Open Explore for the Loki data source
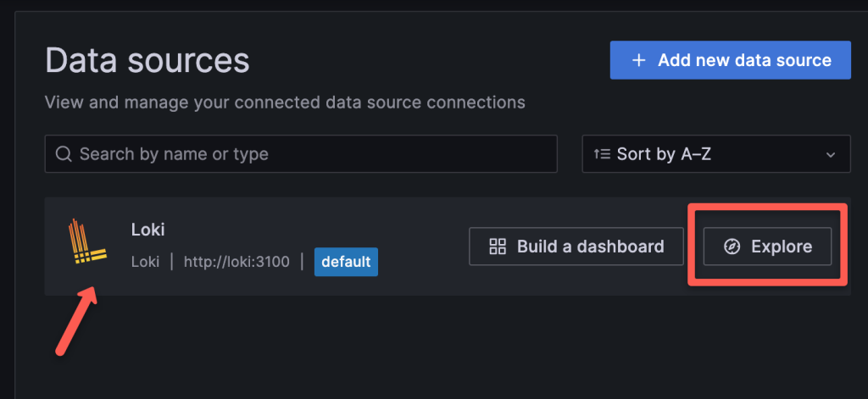 pyautogui.click(x=767, y=247)
